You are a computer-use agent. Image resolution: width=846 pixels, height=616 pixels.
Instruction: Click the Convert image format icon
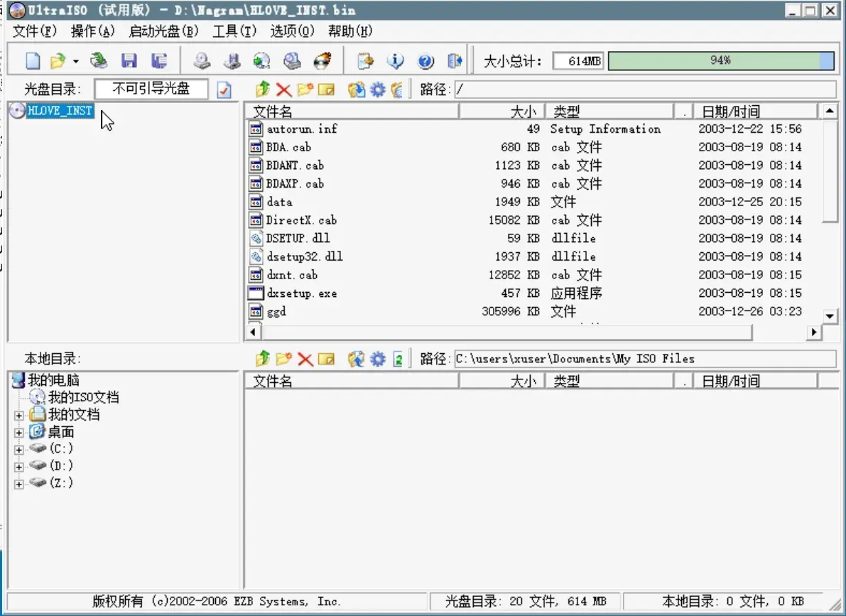click(261, 60)
